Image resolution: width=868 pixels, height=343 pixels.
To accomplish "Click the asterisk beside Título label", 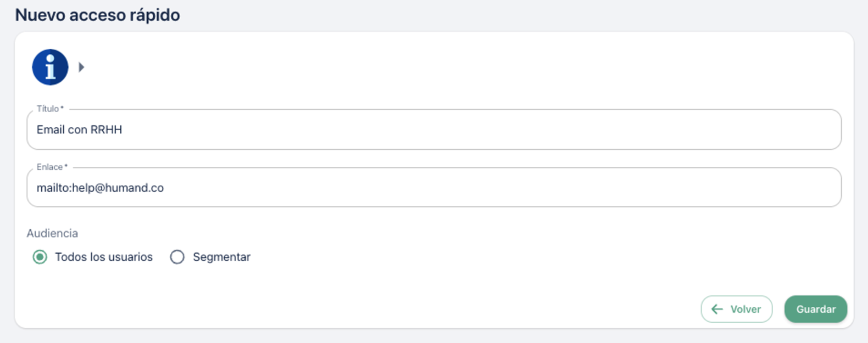I will [62, 108].
